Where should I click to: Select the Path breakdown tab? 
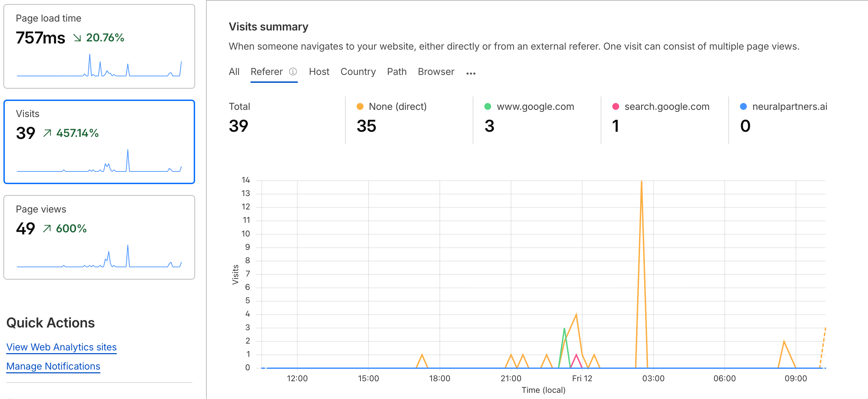point(397,72)
